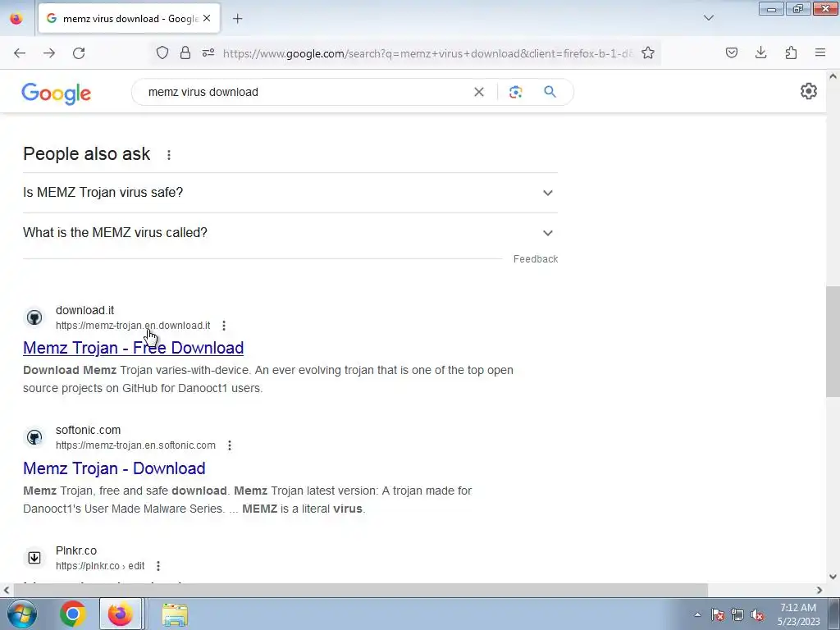The height and width of the screenshot is (630, 840).
Task: Click the plnkr.co › edit URL text
Action: point(100,566)
